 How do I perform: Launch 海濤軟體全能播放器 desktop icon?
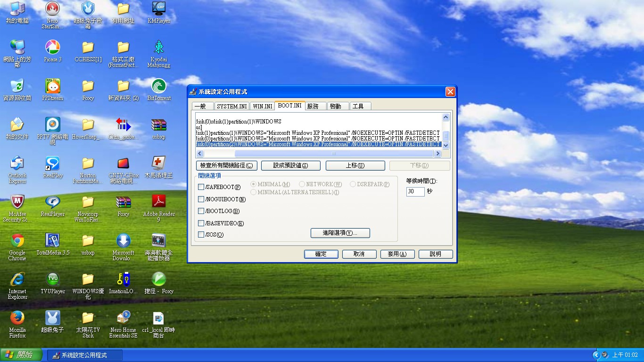click(x=159, y=247)
